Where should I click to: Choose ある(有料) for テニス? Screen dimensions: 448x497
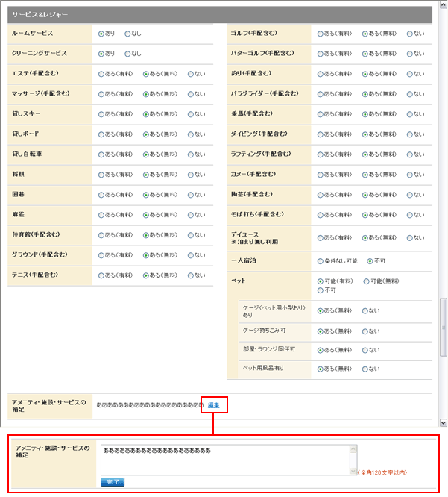click(101, 275)
